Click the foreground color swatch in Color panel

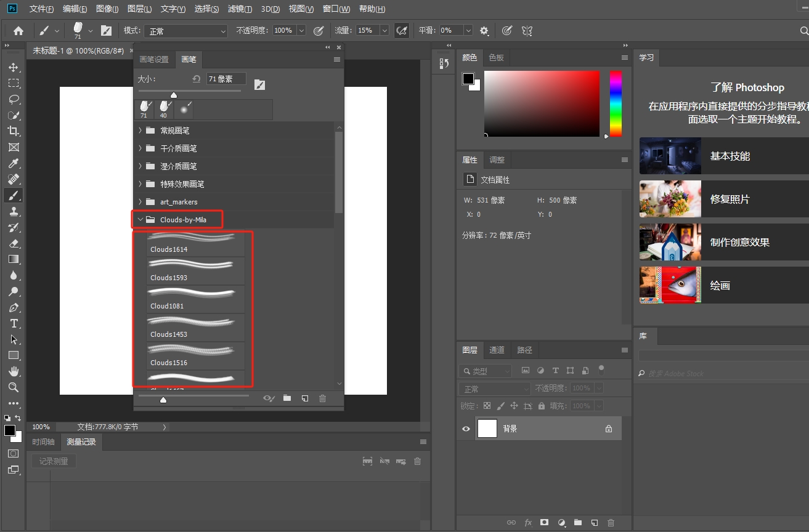point(468,79)
